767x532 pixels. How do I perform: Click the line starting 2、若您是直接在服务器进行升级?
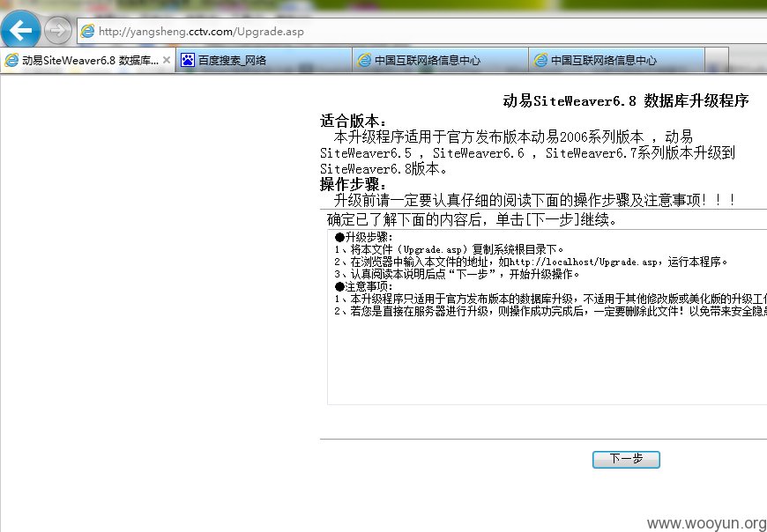click(x=551, y=311)
